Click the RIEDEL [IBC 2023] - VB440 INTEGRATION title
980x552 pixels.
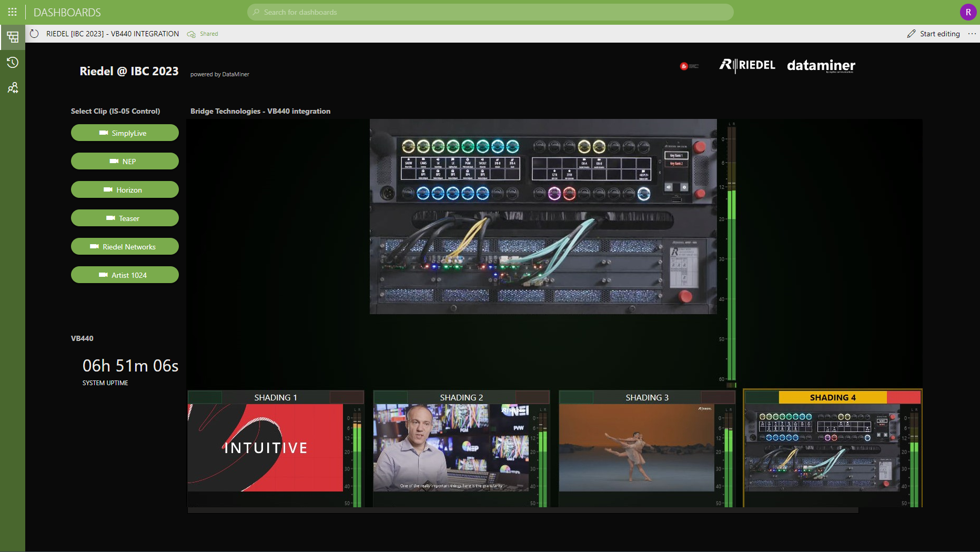113,34
